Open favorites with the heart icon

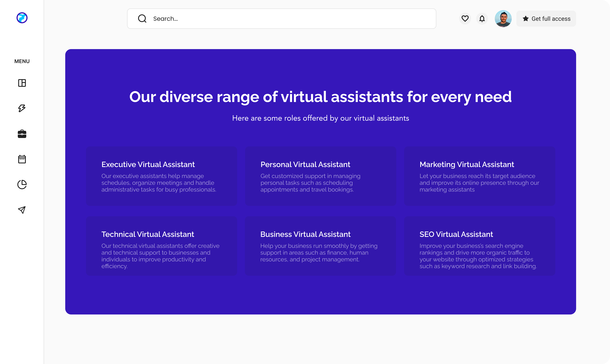click(x=465, y=19)
